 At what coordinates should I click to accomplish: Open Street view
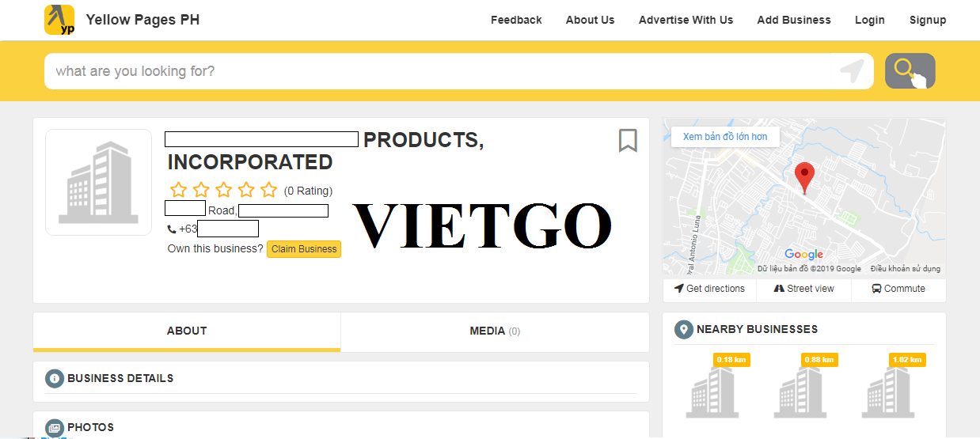(x=803, y=289)
